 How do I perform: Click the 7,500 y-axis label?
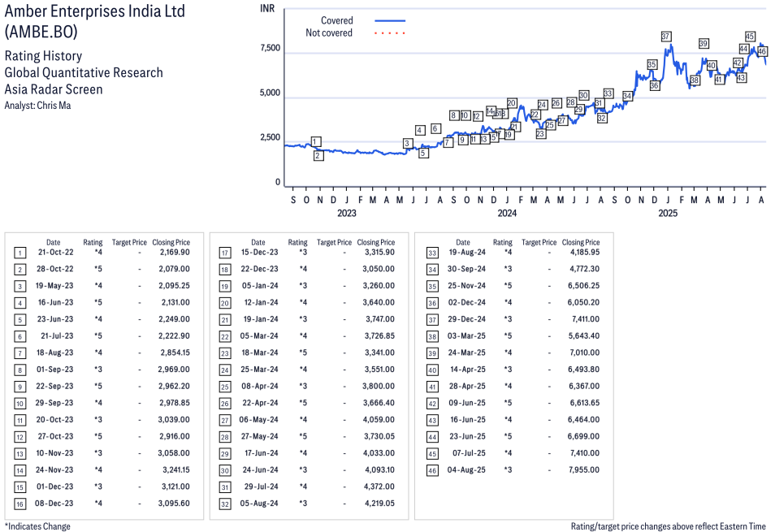coord(270,48)
